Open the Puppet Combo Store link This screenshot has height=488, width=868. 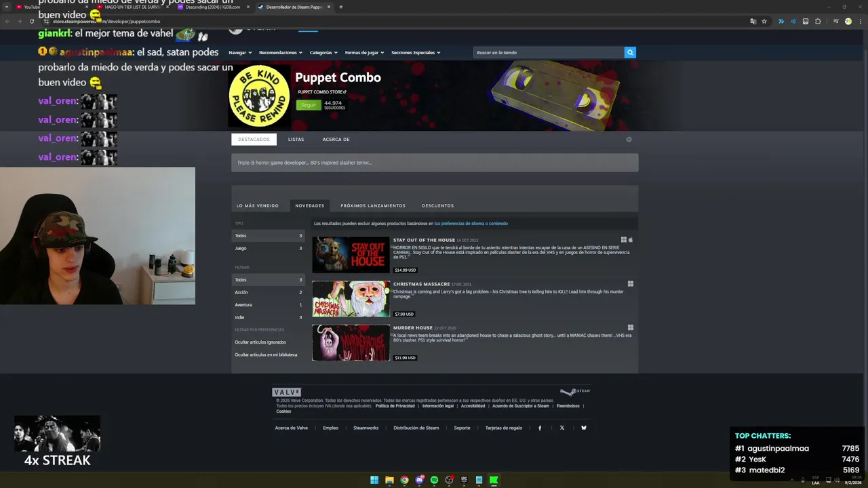(x=322, y=92)
